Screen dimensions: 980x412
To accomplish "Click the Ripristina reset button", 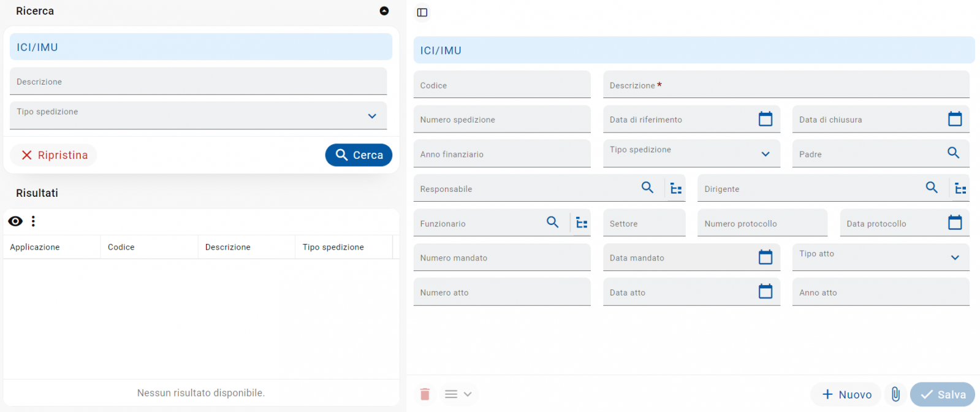I will tap(54, 155).
